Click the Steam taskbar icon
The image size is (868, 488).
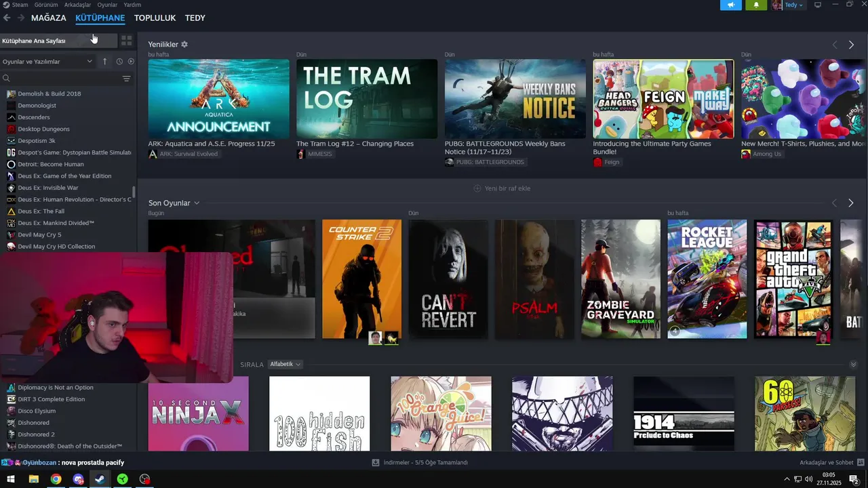[100, 479]
